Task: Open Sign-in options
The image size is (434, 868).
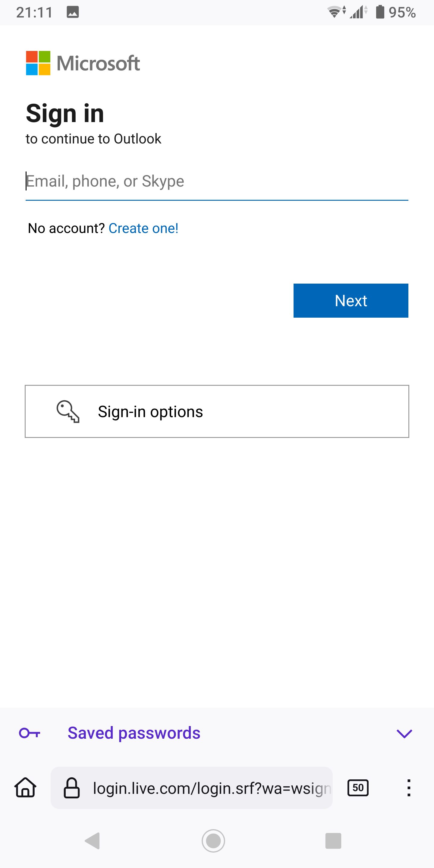Action: tap(217, 411)
